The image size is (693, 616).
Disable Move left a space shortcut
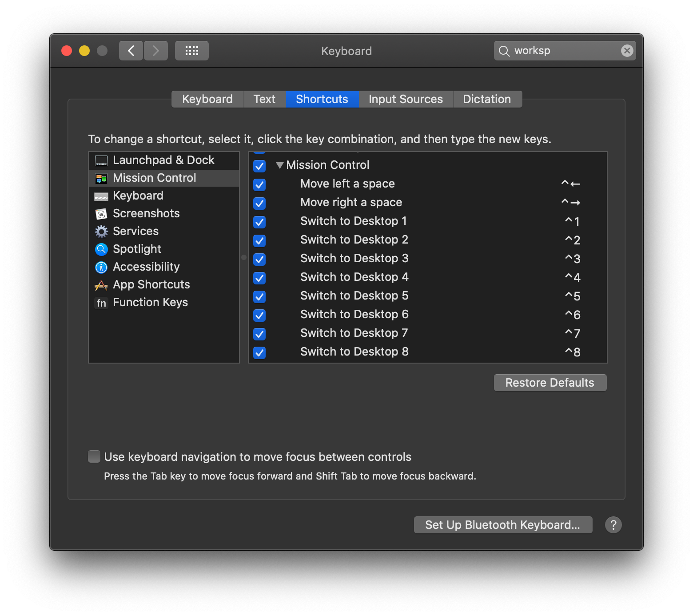pos(259,184)
